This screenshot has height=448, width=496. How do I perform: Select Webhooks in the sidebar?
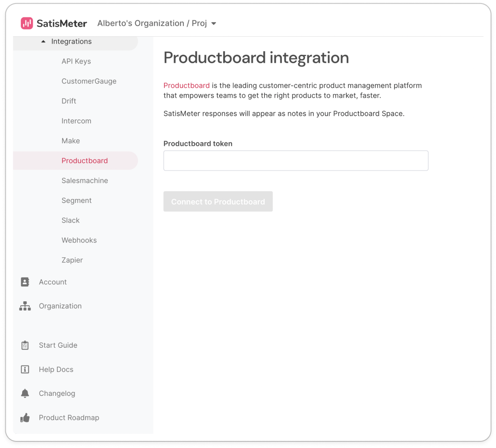point(79,240)
